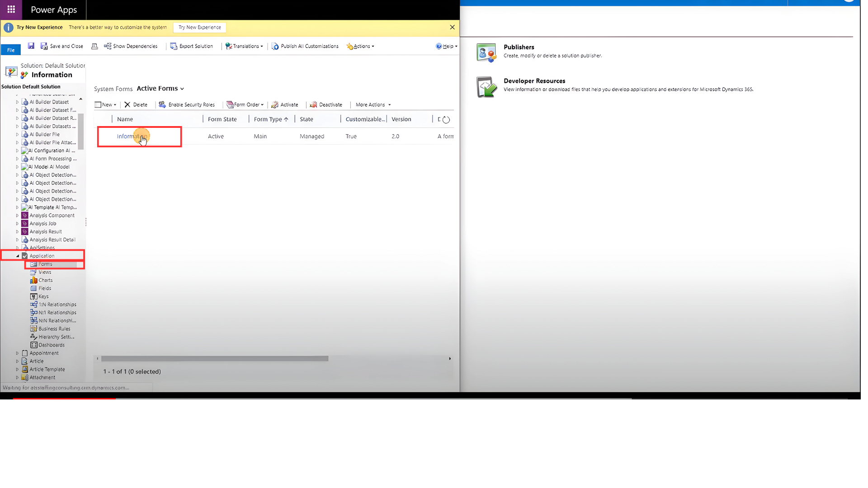Dismiss the Try New Experience banner
Screen dimensions: 868x488
[x=452, y=27]
